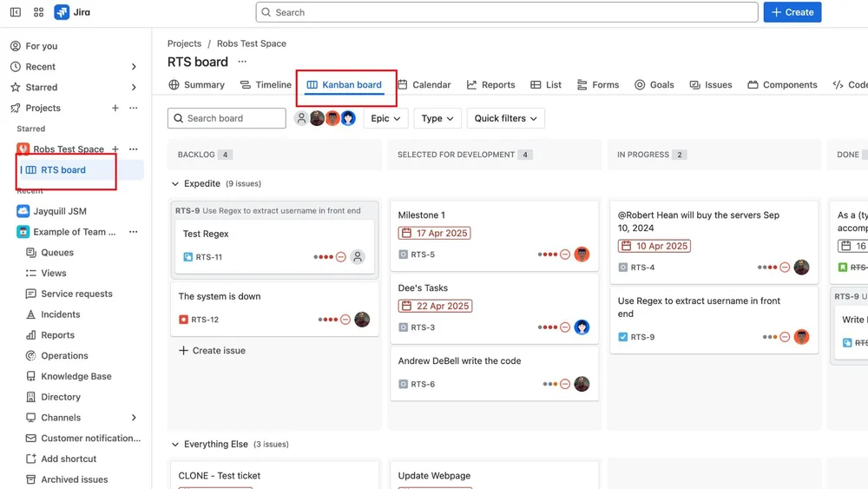Click the Jayquill JSM project icon
The image size is (868, 489).
(23, 211)
